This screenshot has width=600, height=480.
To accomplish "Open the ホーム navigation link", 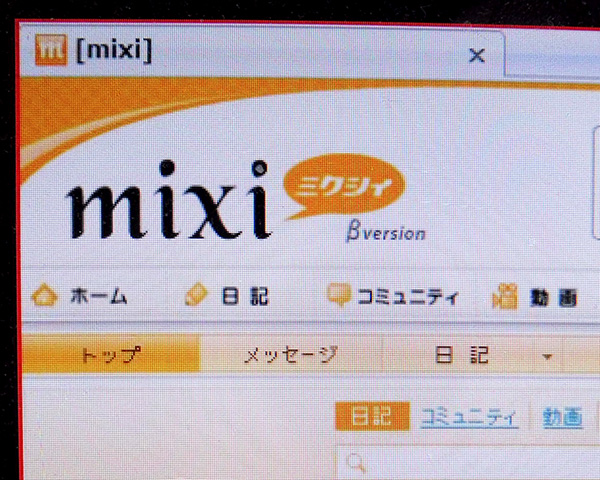I will 99,296.
